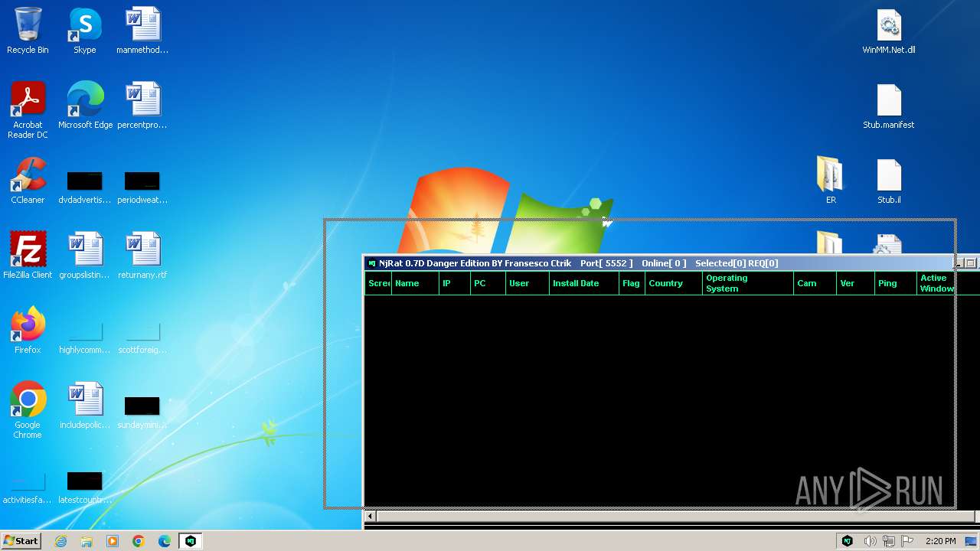The width and height of the screenshot is (980, 551).
Task: Select the percentpro Word document icon
Action: (x=142, y=106)
